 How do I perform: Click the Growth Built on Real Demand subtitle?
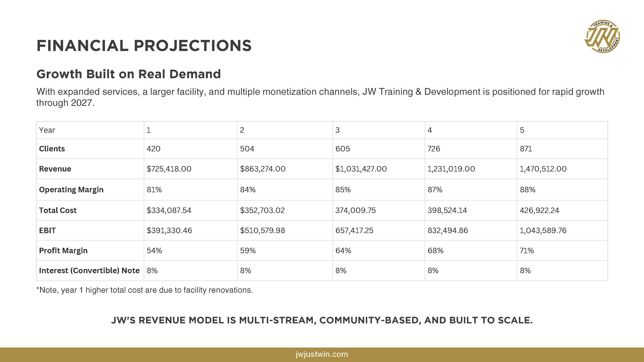pos(128,74)
